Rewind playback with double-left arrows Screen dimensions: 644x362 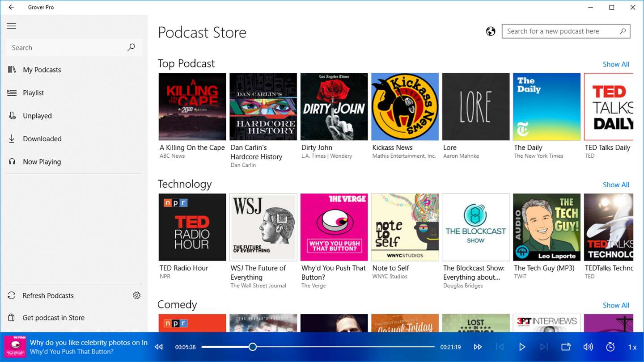[x=159, y=347]
